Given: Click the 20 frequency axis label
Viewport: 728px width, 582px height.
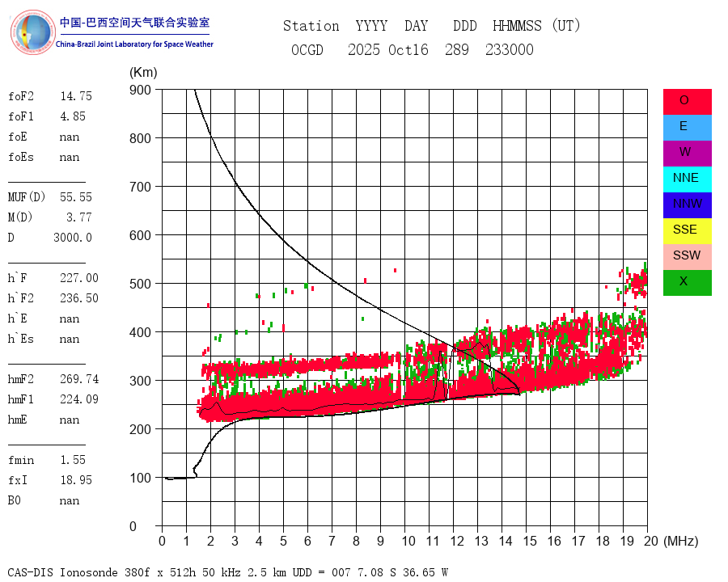Looking at the screenshot, I should pos(651,541).
